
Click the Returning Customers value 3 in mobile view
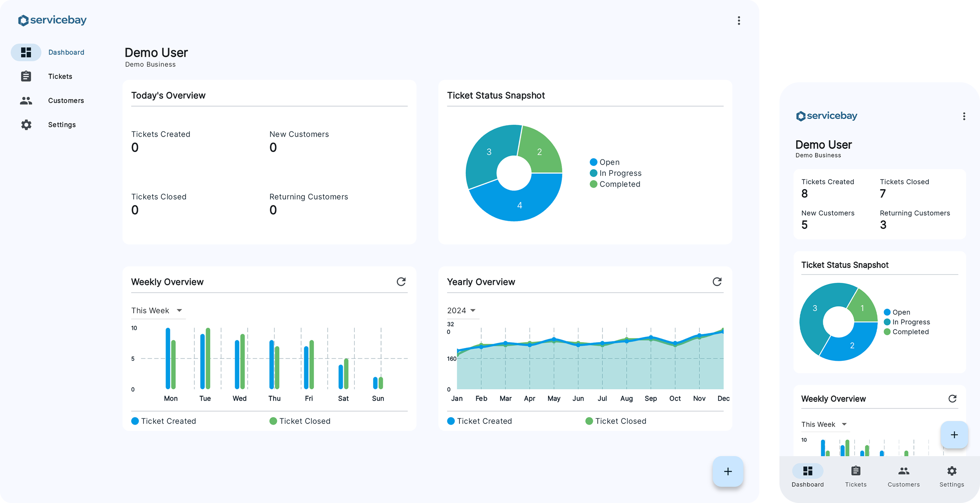click(x=883, y=225)
